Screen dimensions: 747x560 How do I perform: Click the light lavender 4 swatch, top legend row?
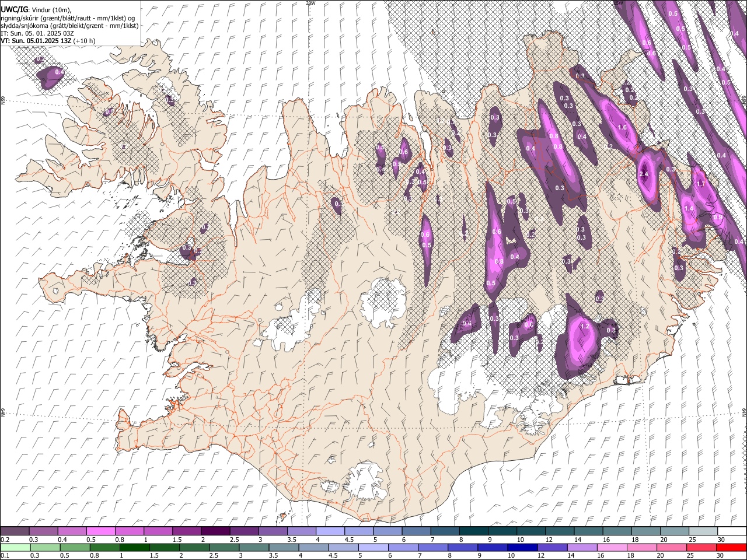(x=330, y=531)
